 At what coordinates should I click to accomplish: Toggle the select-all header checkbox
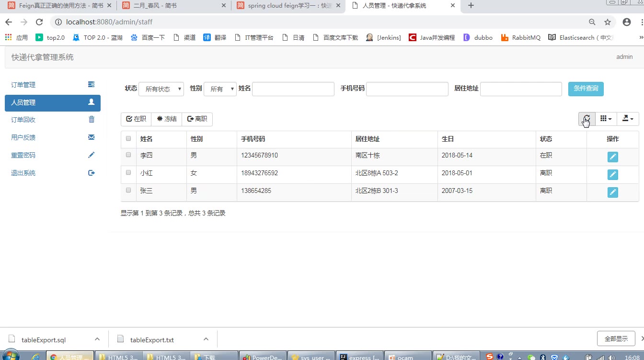tap(128, 139)
